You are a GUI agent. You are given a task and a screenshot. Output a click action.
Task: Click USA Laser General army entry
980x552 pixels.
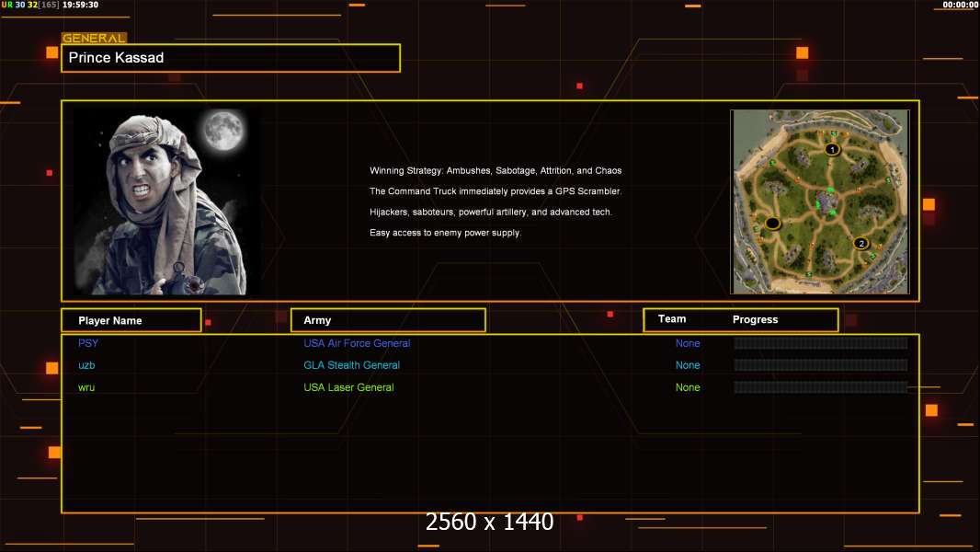[x=348, y=387]
